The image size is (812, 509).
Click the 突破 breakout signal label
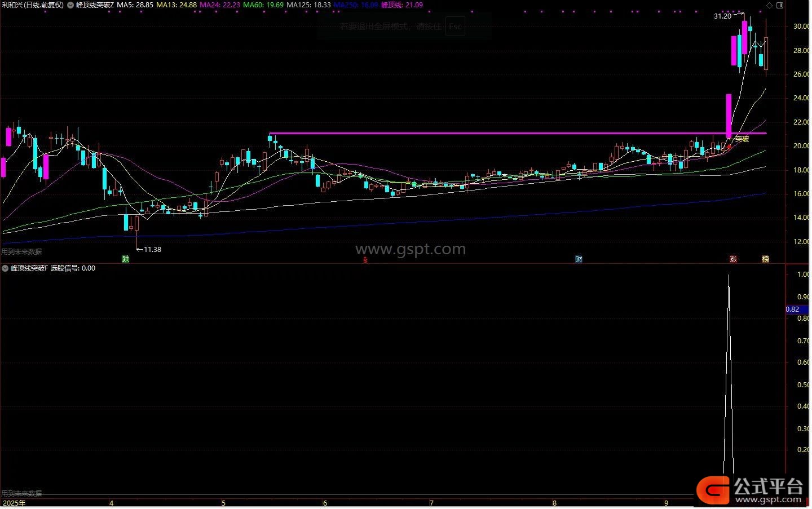[742, 139]
